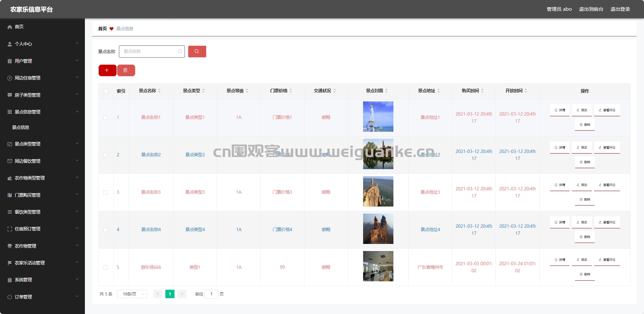The width and height of the screenshot is (644, 314).
Task: Expand 订单管理 menu chevron
Action: tap(77, 296)
